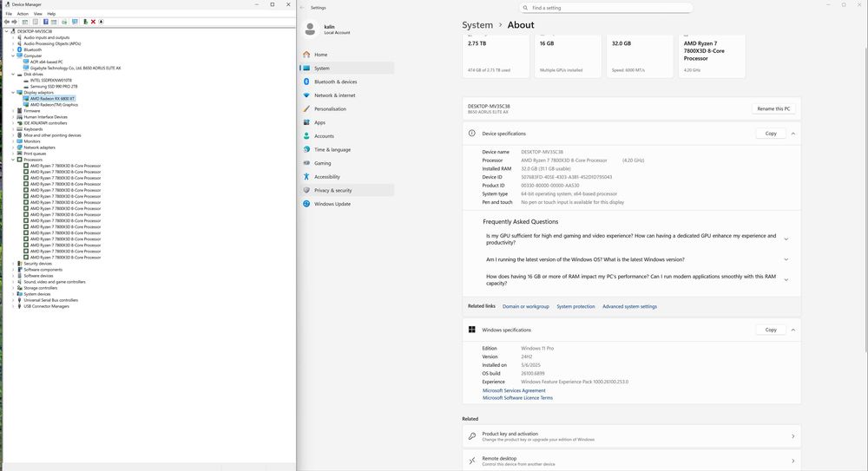The image size is (868, 471).
Task: Copy the Device specifications
Action: pos(771,134)
